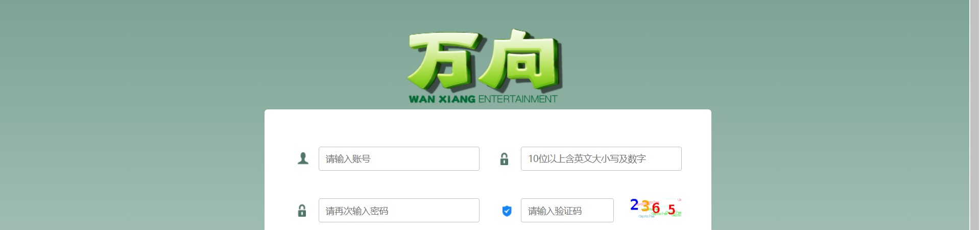Click the blue shield icon by verification field
Screen dimensions: 980x230
[507, 211]
